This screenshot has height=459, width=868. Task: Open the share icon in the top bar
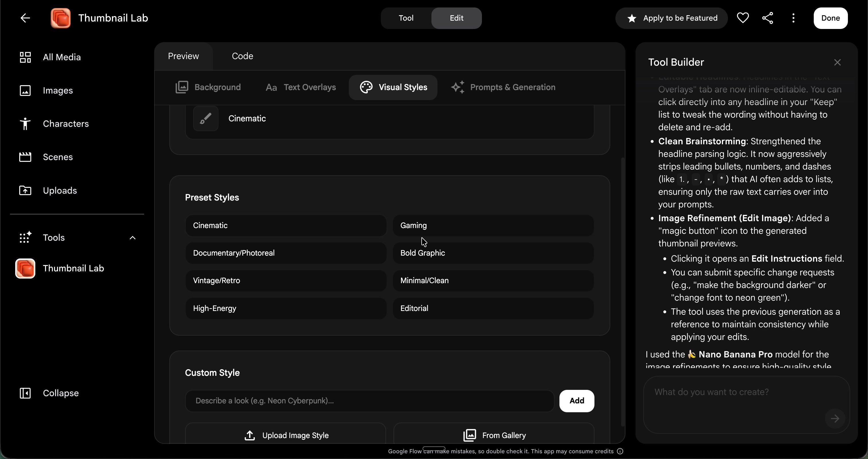[768, 18]
